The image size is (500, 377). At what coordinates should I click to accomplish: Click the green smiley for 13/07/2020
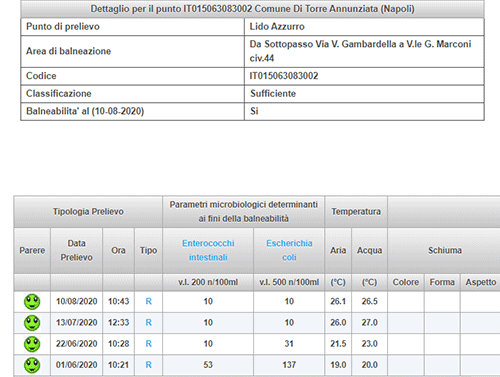click(32, 323)
